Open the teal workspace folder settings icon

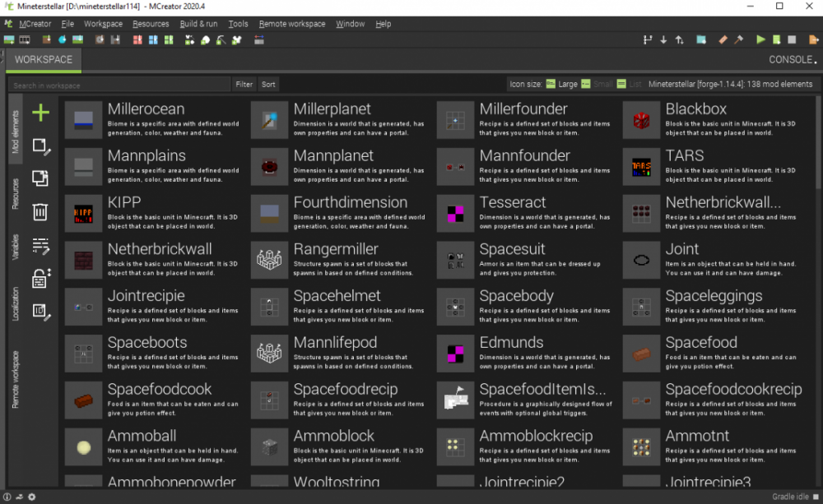[x=701, y=39]
